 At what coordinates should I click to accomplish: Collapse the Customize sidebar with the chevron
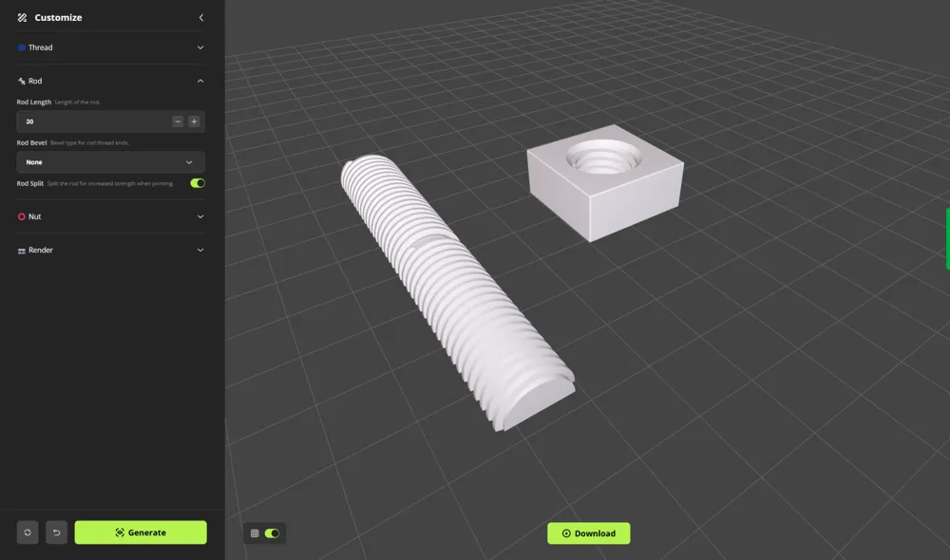200,17
